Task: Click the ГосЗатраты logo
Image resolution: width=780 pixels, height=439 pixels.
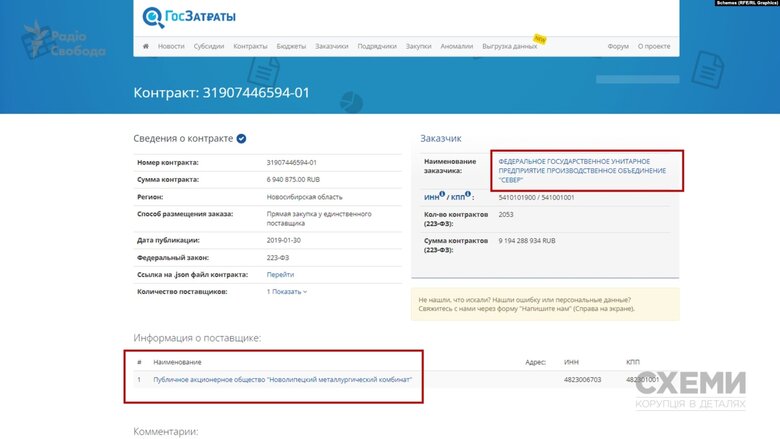Action: click(189, 17)
